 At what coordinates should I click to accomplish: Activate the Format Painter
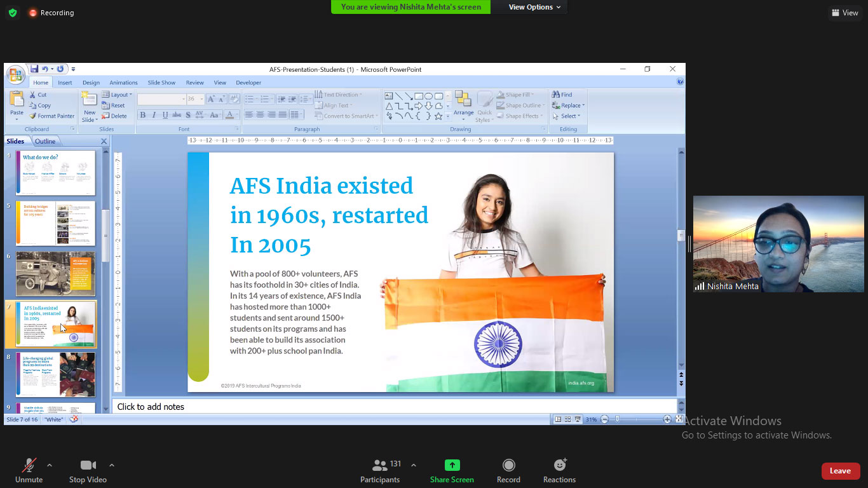[51, 116]
